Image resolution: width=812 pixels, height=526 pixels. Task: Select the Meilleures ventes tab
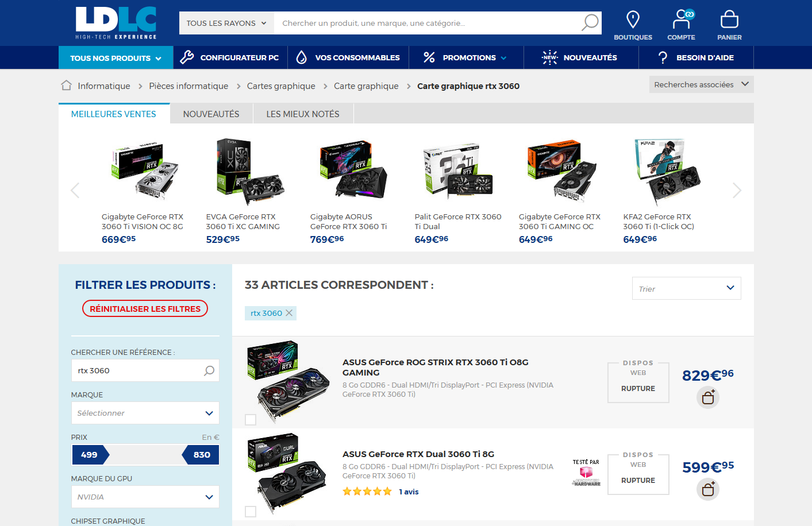pos(114,114)
